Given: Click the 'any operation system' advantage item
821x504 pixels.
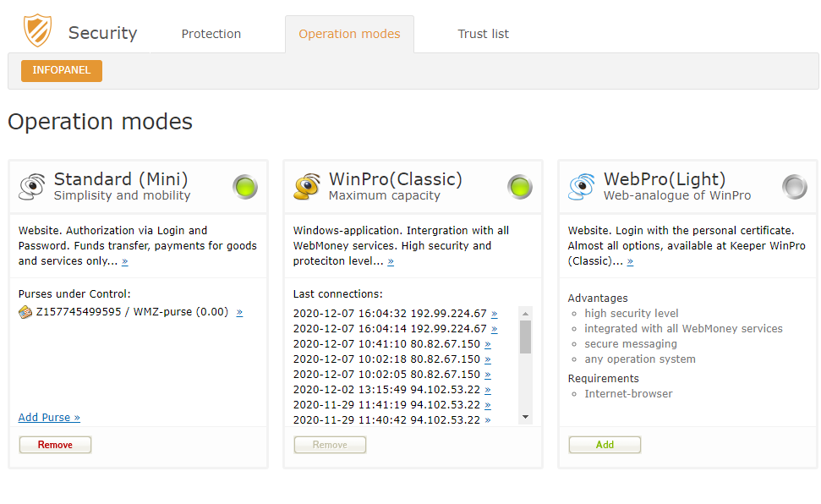Looking at the screenshot, I should tap(640, 359).
